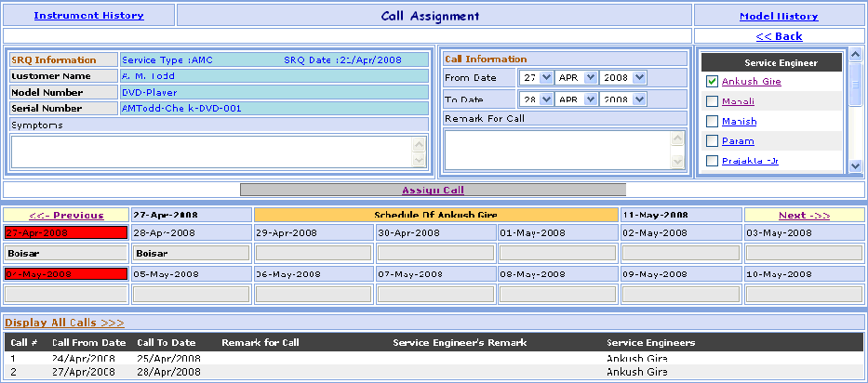Open the To Date year dropdown
Screen dimensions: 868x383
pos(623,99)
